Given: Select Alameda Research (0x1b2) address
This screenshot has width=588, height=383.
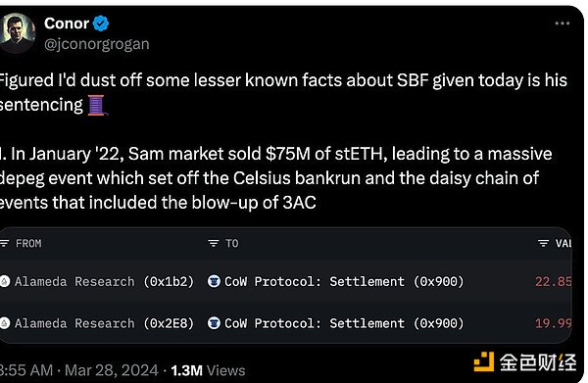Looking at the screenshot, I should [x=104, y=281].
